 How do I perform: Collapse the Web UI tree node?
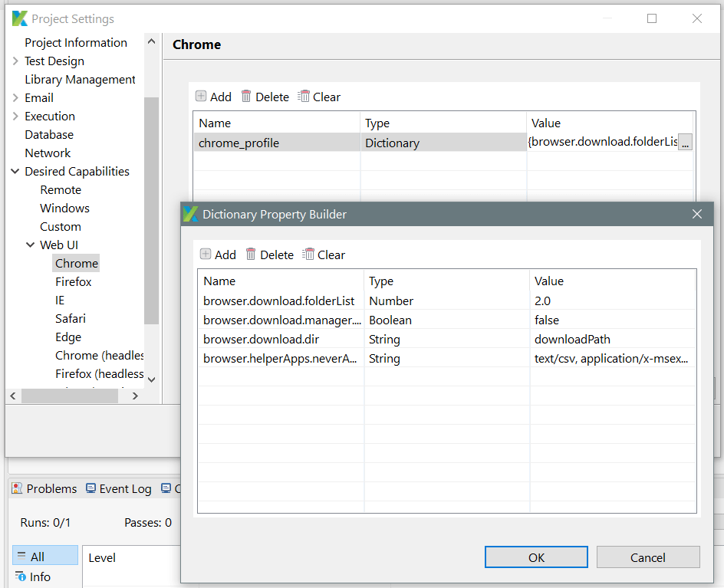click(x=30, y=245)
